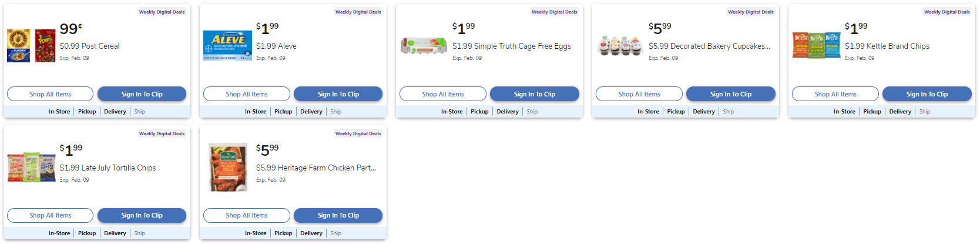Click the Heritage Farm Chicken image
The height and width of the screenshot is (244, 980).
[228, 167]
